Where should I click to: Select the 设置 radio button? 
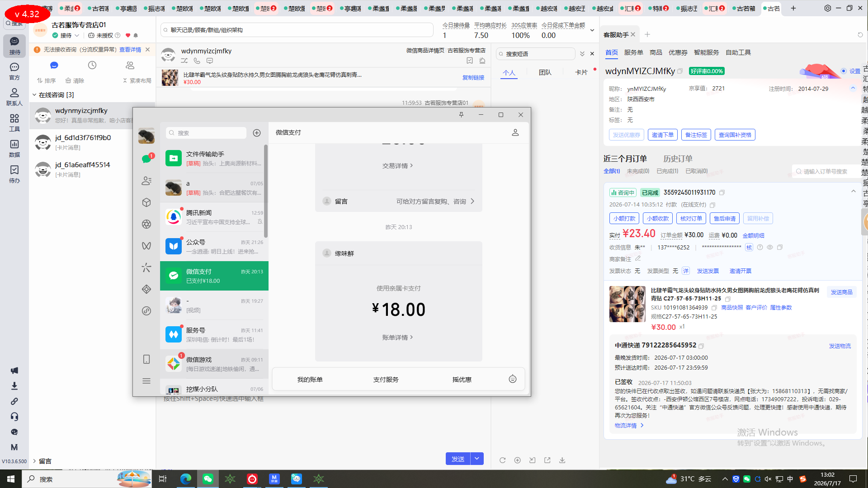[844, 71]
